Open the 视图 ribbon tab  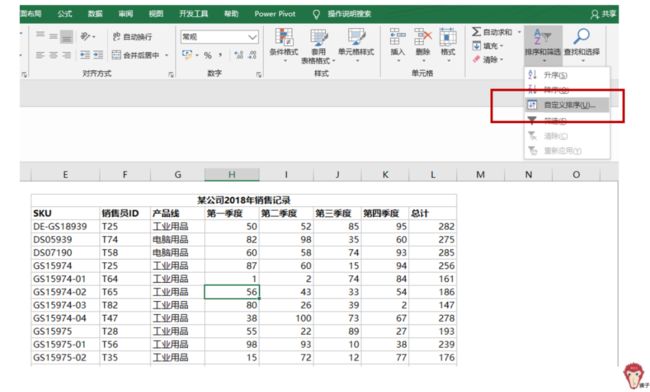[x=156, y=14]
